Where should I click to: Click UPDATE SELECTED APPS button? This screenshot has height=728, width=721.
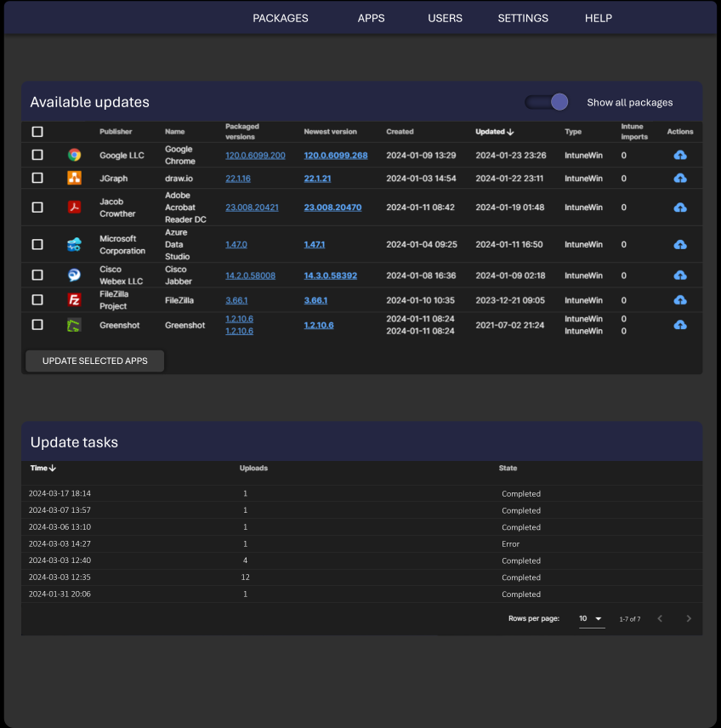click(x=94, y=361)
